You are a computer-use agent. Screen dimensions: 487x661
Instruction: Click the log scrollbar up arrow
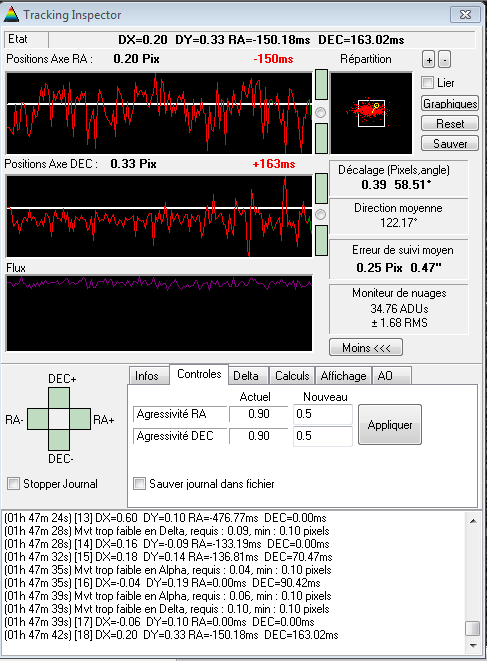pyautogui.click(x=473, y=521)
